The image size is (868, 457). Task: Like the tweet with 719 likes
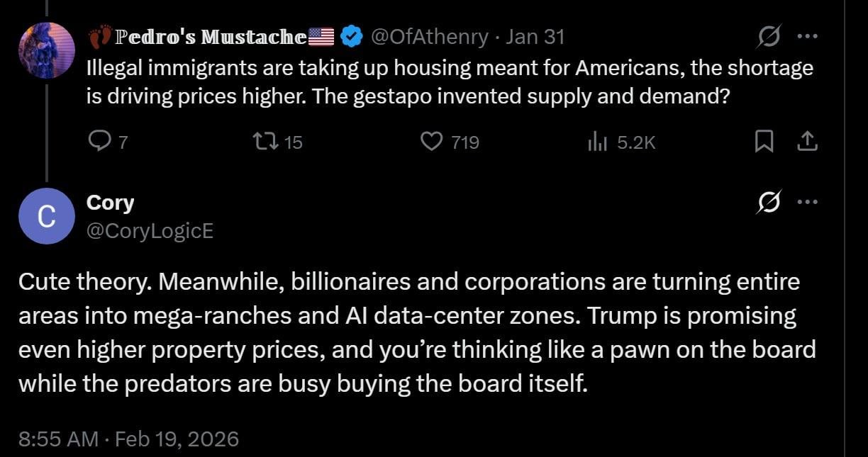(432, 142)
